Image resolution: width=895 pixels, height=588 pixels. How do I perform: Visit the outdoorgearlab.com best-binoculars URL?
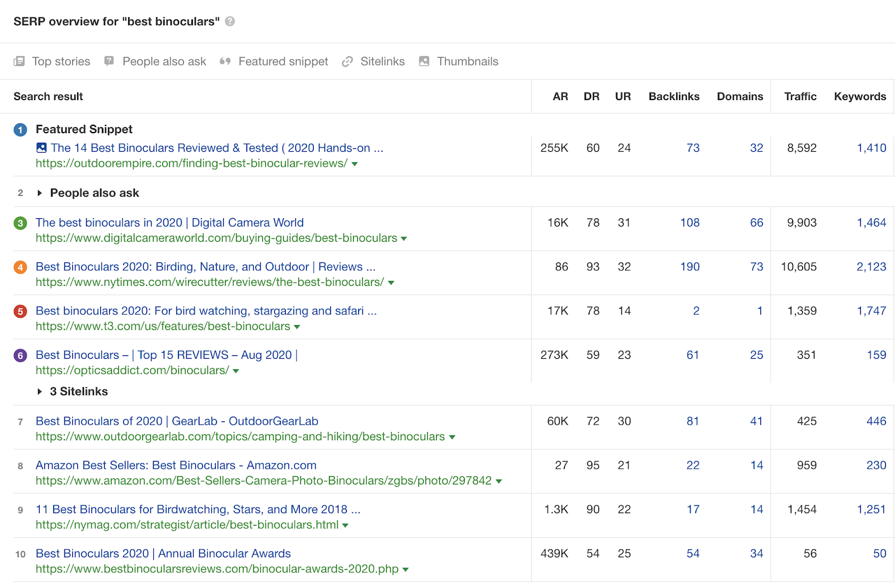point(241,437)
